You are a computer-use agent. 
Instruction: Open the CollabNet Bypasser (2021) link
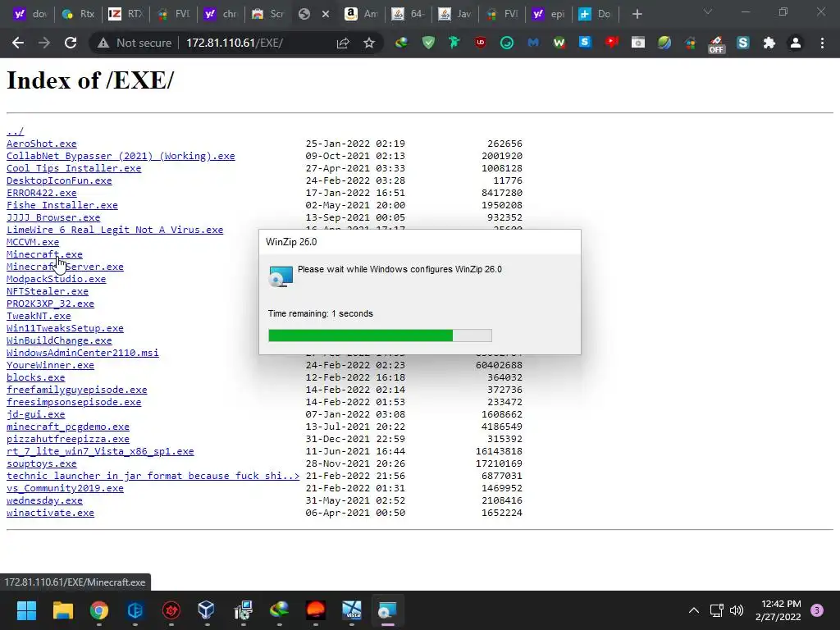point(121,156)
